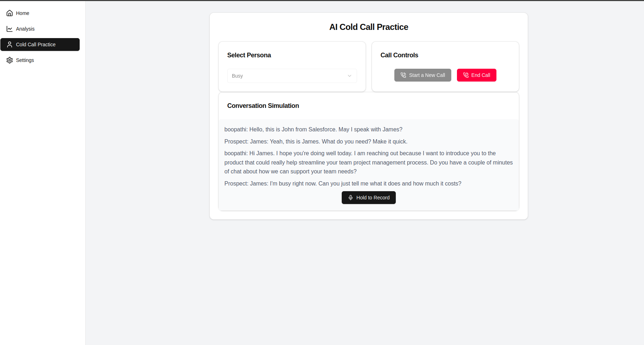The height and width of the screenshot is (345, 644).
Task: Click the Cold Call Practice person icon
Action: pyautogui.click(x=10, y=45)
